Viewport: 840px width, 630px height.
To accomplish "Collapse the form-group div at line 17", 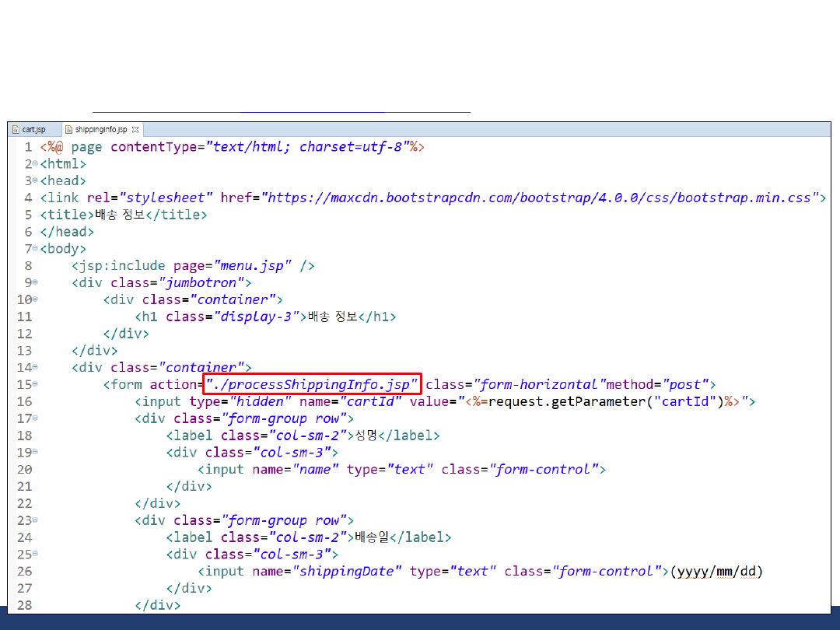I will point(35,418).
